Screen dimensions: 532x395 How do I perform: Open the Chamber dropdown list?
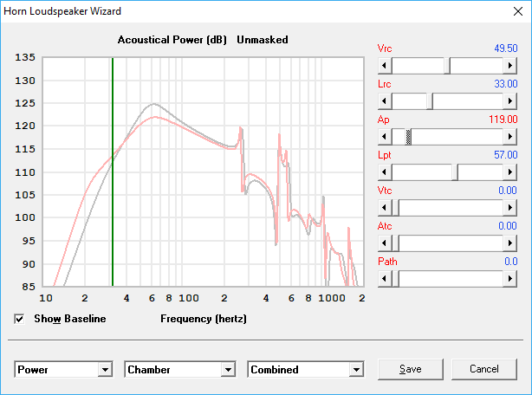[x=228, y=370]
